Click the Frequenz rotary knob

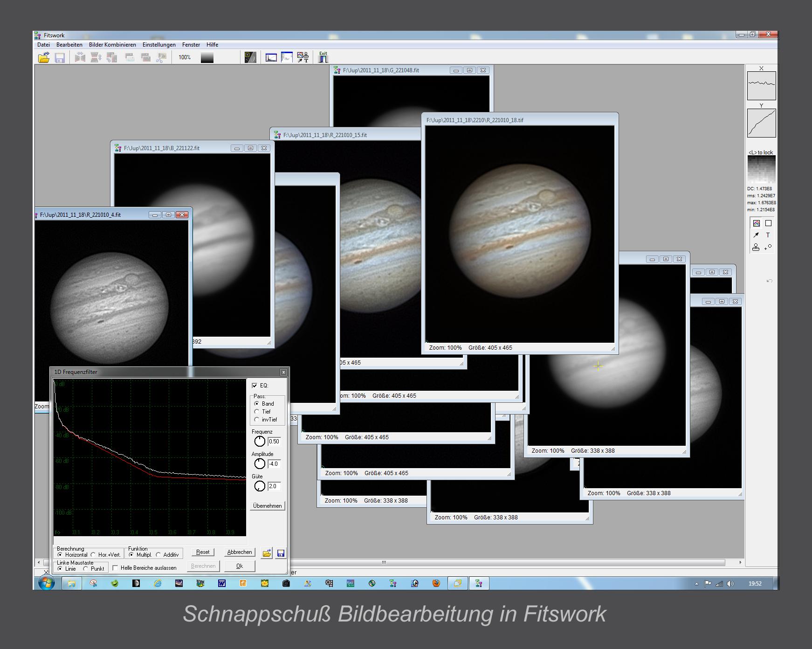pyautogui.click(x=260, y=442)
